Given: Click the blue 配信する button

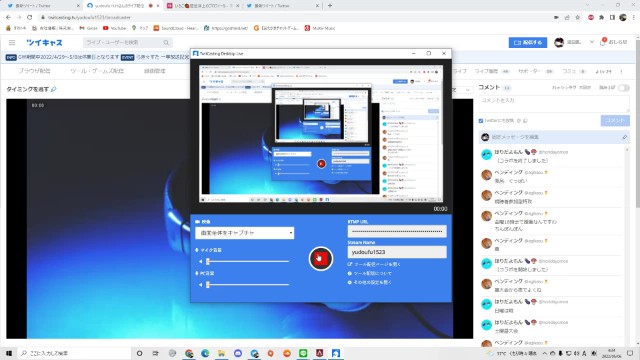Looking at the screenshot, I should (x=528, y=42).
